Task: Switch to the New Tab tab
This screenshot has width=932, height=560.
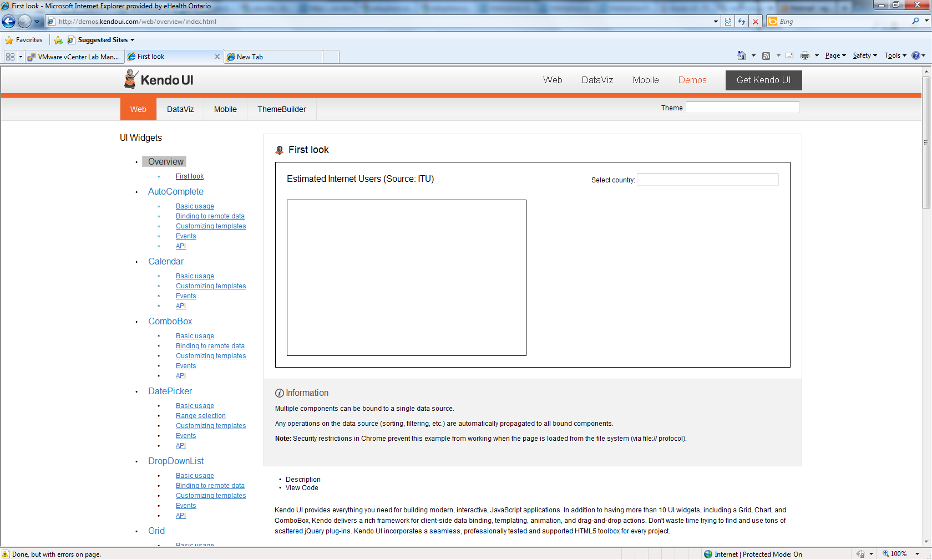Action: (273, 57)
